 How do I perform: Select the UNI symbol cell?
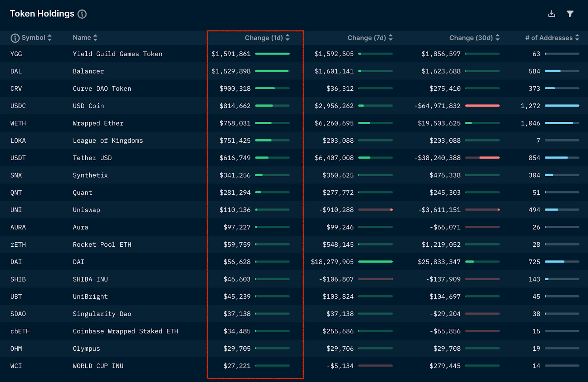click(16, 210)
